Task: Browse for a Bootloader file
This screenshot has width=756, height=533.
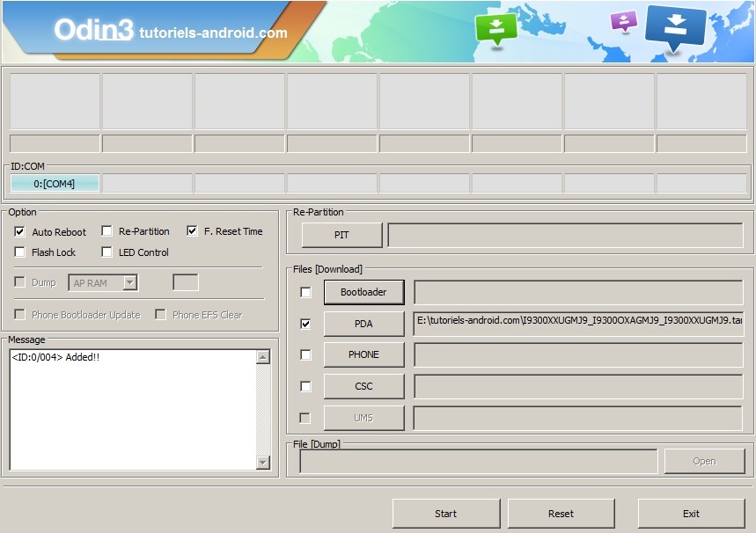Action: pyautogui.click(x=363, y=292)
